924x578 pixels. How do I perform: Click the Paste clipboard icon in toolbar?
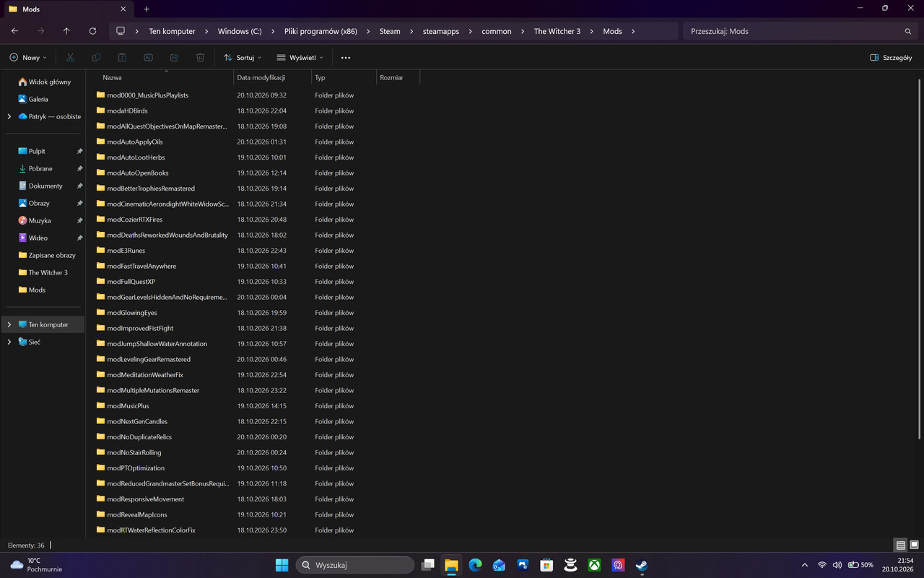122,58
